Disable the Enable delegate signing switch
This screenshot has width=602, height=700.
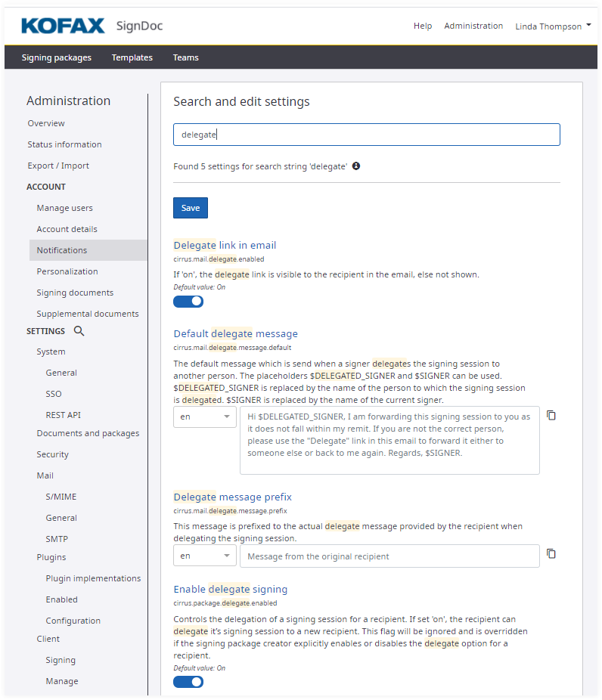188,682
